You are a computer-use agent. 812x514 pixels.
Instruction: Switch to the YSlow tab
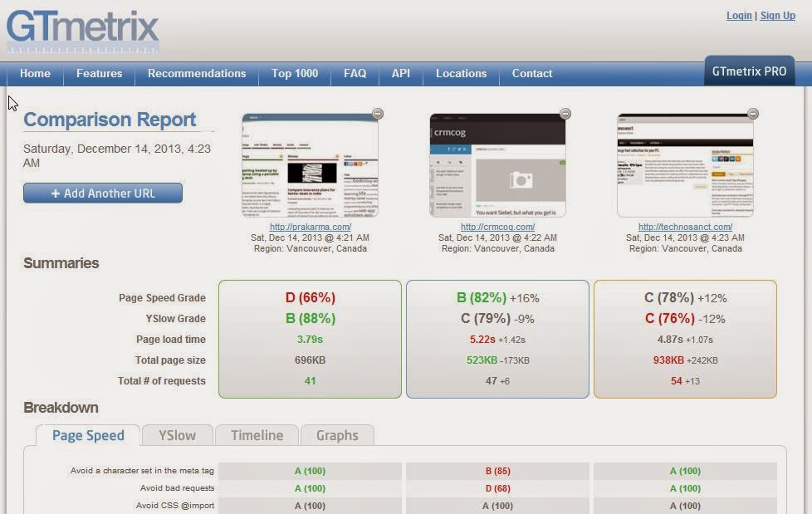(177, 435)
